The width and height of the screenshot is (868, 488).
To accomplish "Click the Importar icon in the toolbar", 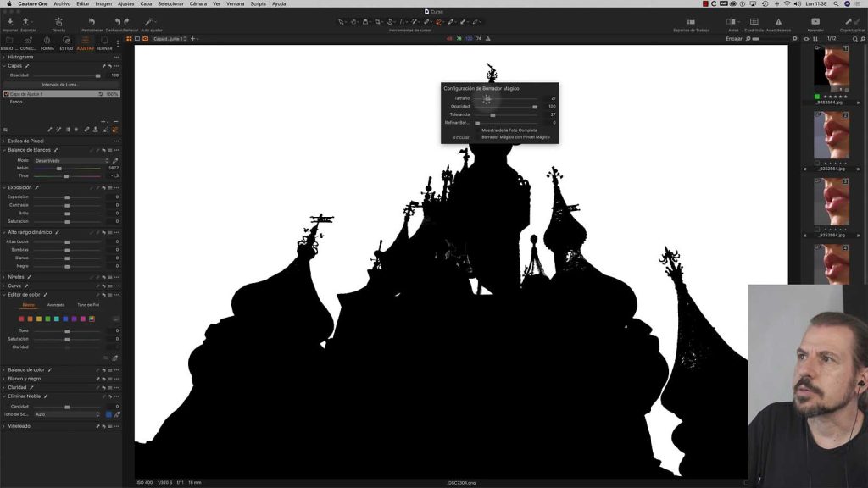I will pyautogui.click(x=10, y=21).
